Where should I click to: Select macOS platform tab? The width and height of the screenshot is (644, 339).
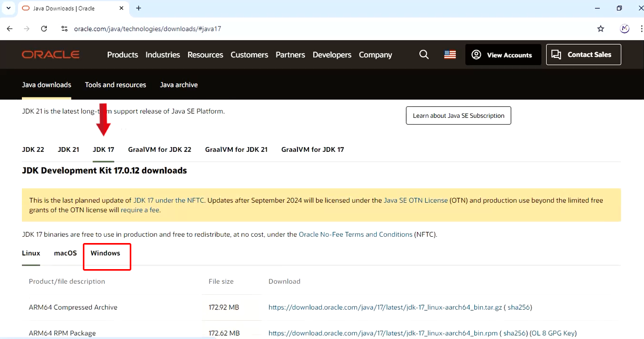click(x=65, y=253)
